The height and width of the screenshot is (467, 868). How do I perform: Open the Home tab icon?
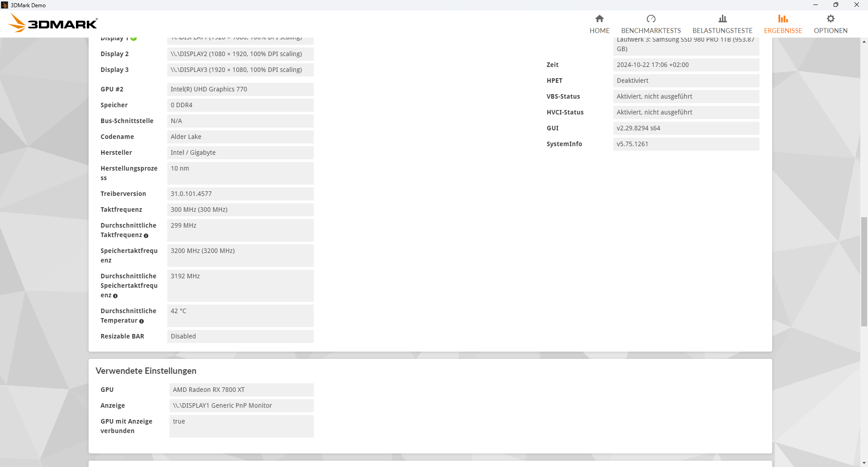(599, 19)
